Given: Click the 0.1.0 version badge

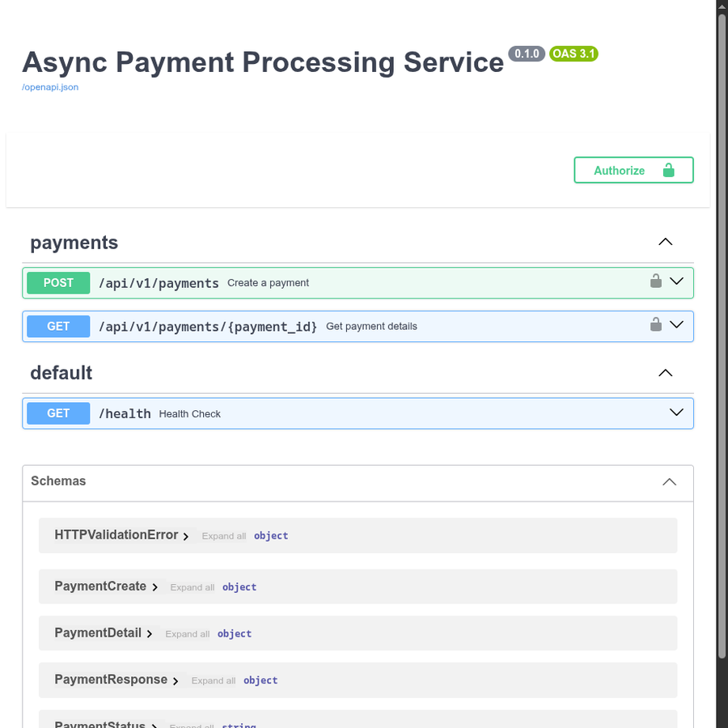Looking at the screenshot, I should coord(527,54).
